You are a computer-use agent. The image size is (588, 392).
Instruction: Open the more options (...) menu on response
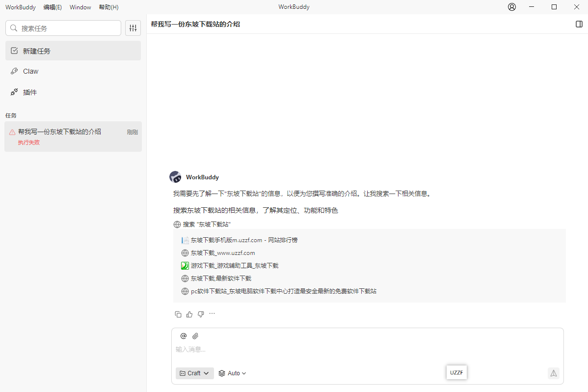pyautogui.click(x=212, y=314)
